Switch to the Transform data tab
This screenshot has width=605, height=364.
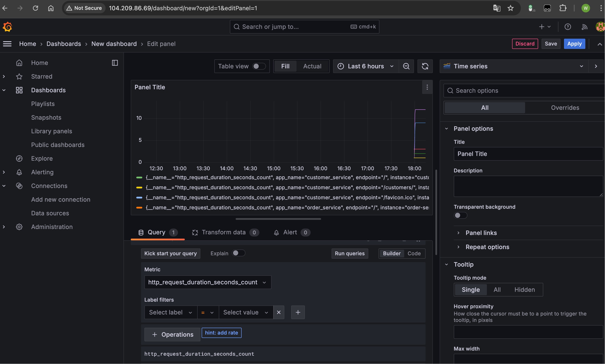coord(223,232)
